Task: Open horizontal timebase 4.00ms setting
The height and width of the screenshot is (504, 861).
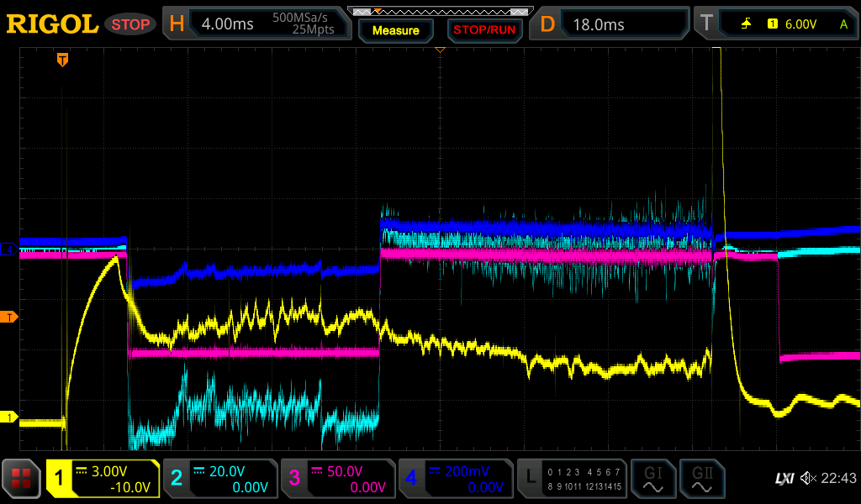Action: 257,24
